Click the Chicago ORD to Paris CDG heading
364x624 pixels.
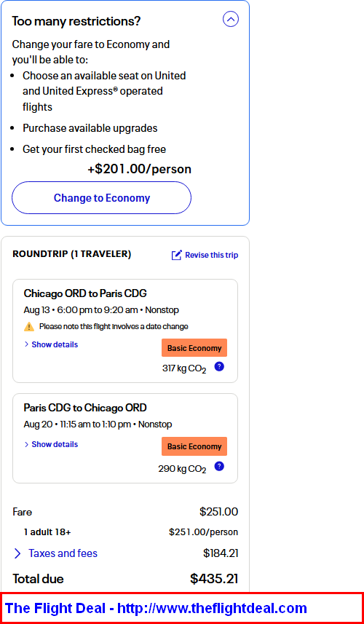[85, 293]
